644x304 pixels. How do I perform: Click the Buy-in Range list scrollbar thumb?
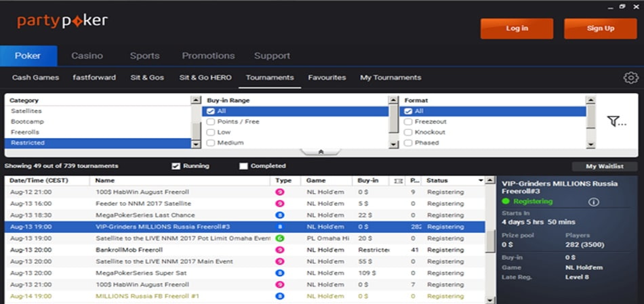click(x=393, y=119)
